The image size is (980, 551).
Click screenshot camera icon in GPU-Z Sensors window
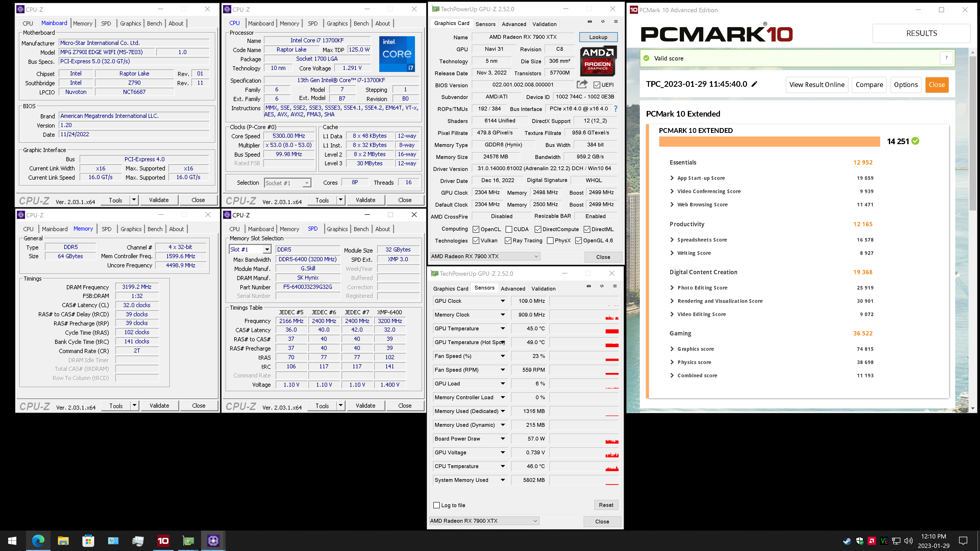[x=589, y=286]
